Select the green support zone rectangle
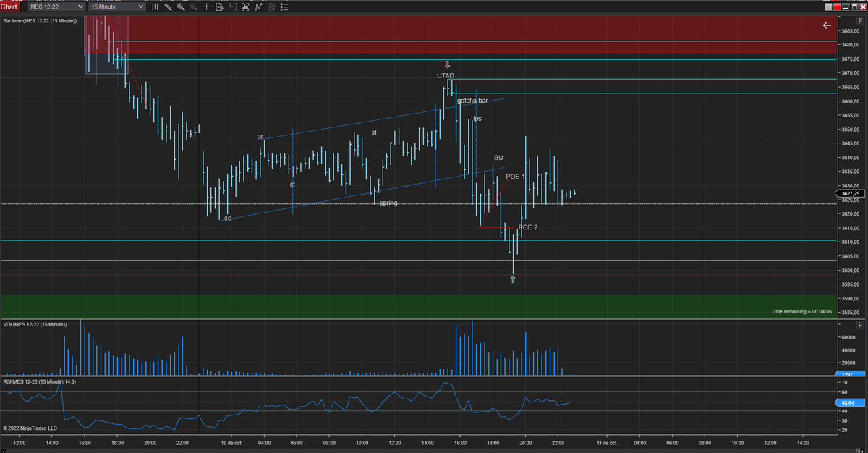The image size is (868, 453). point(418,306)
